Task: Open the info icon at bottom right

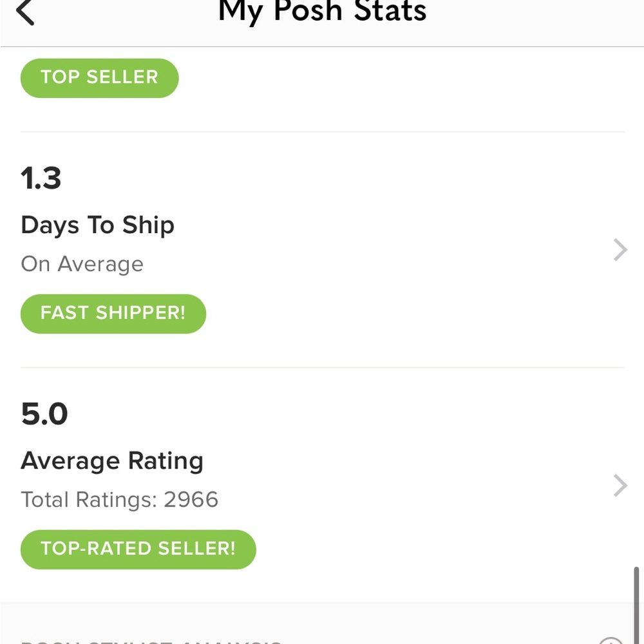Action: [x=611, y=641]
